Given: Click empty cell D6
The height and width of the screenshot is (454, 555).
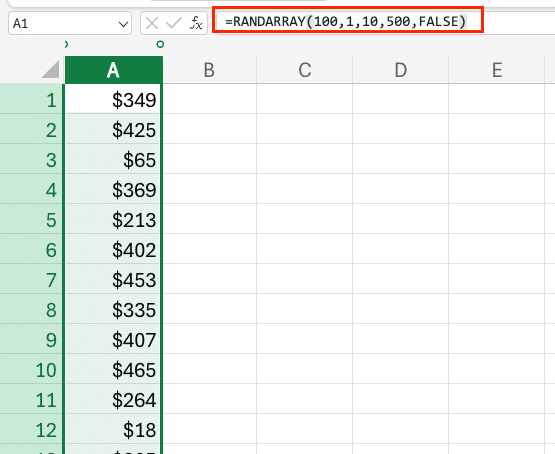Looking at the screenshot, I should 400,249.
